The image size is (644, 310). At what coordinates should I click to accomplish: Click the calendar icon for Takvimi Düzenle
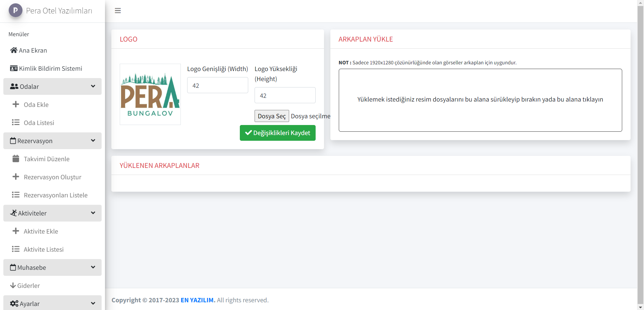click(16, 159)
